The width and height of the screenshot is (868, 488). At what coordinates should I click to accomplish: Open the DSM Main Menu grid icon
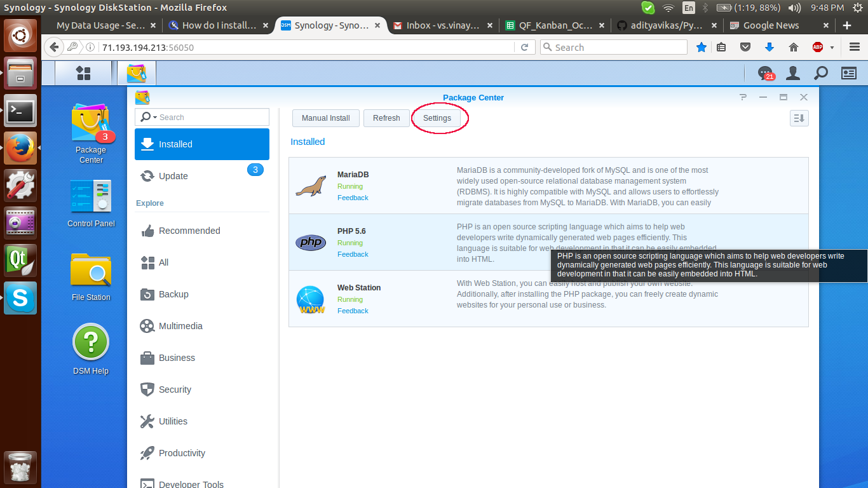[83, 73]
